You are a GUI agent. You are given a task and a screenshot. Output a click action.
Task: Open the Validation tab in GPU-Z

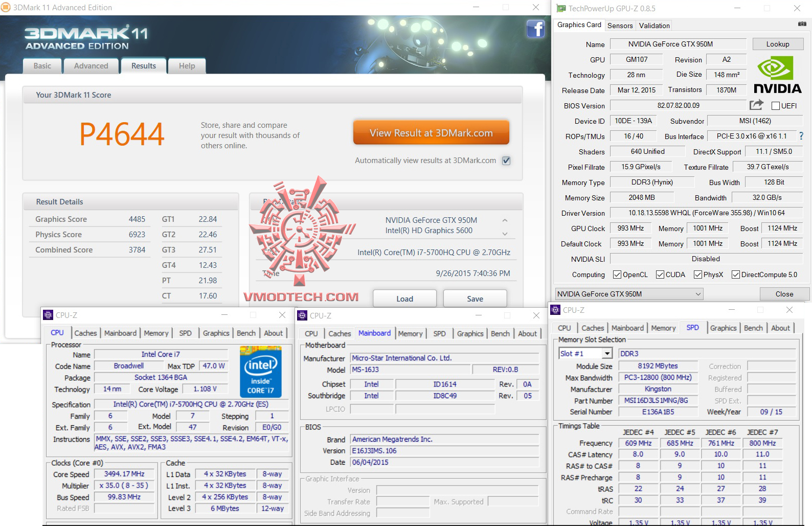pyautogui.click(x=655, y=26)
